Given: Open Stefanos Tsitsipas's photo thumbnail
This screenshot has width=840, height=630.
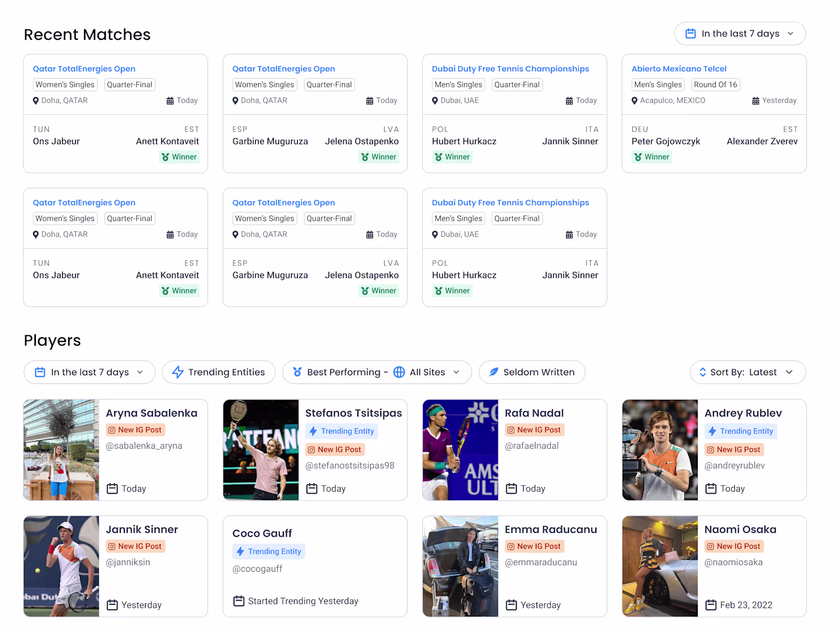Looking at the screenshot, I should (x=261, y=450).
